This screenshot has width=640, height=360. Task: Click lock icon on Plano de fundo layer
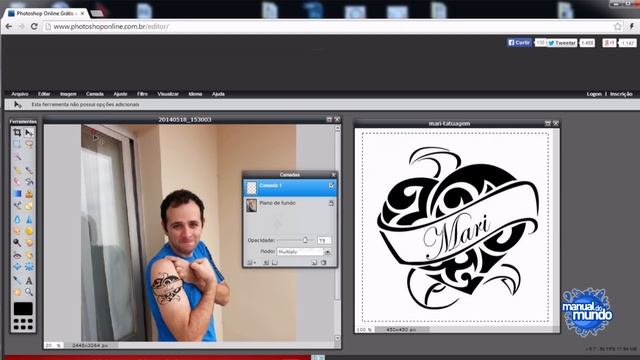click(x=331, y=203)
